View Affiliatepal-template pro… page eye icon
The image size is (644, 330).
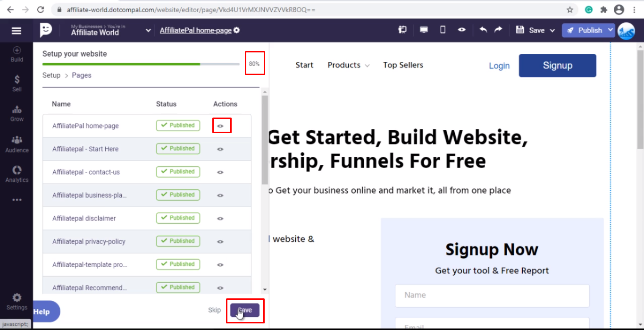[220, 265]
